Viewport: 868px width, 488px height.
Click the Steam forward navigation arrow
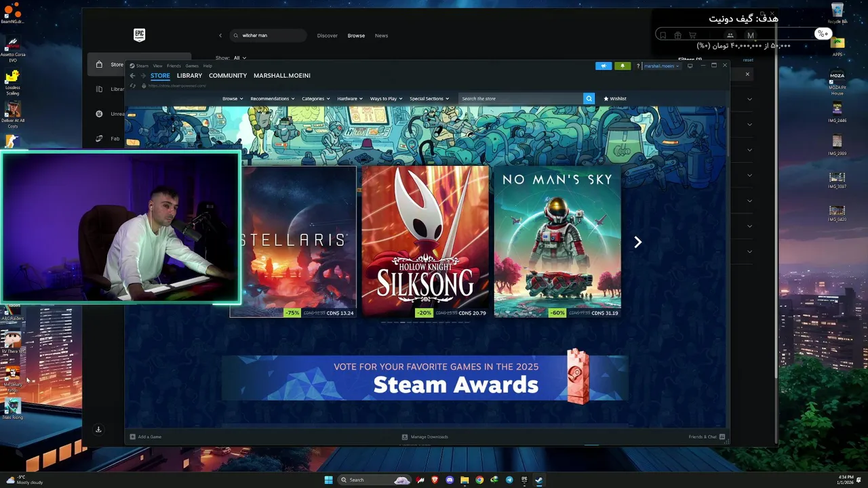(142, 75)
